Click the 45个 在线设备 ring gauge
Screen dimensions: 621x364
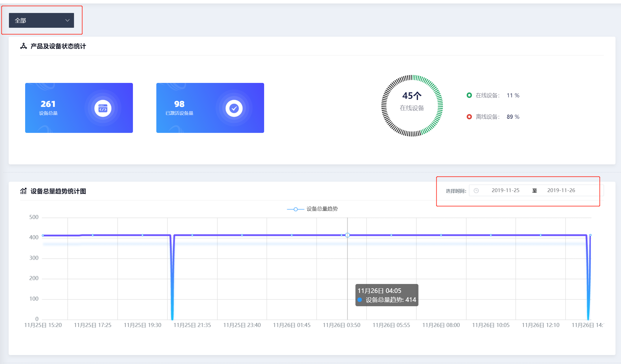click(x=412, y=106)
